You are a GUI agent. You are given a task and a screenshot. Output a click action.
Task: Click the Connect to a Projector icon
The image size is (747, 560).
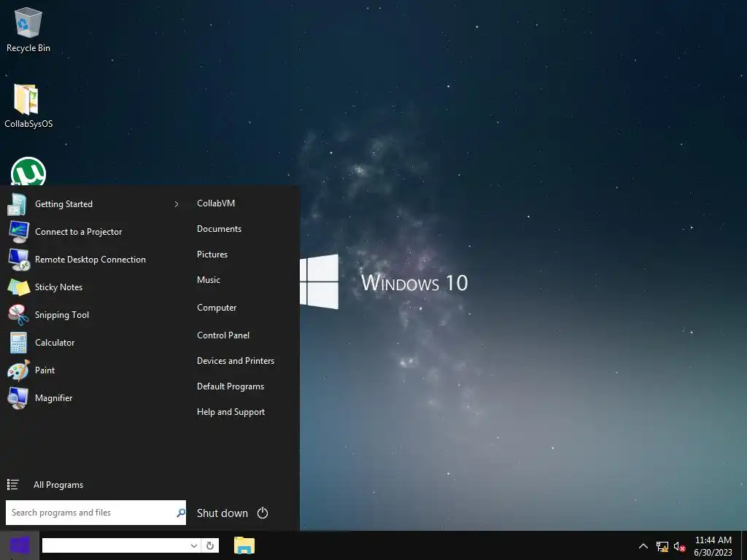click(18, 232)
